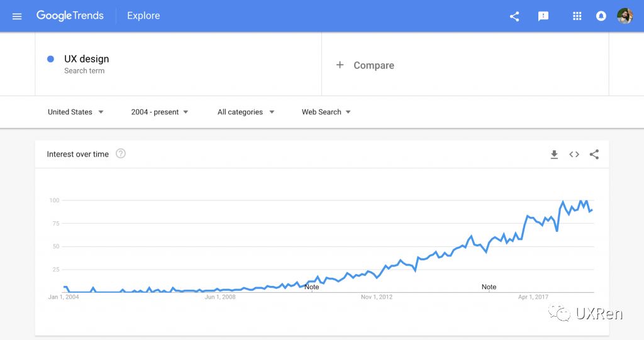Expand the United States region dropdown
The height and width of the screenshot is (340, 644).
[75, 112]
